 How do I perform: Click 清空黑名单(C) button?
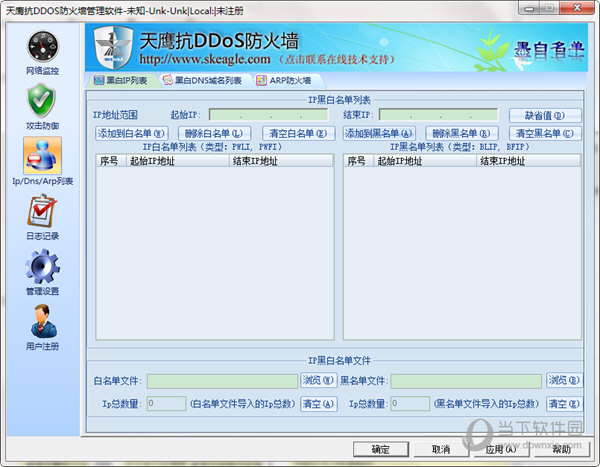coord(545,133)
